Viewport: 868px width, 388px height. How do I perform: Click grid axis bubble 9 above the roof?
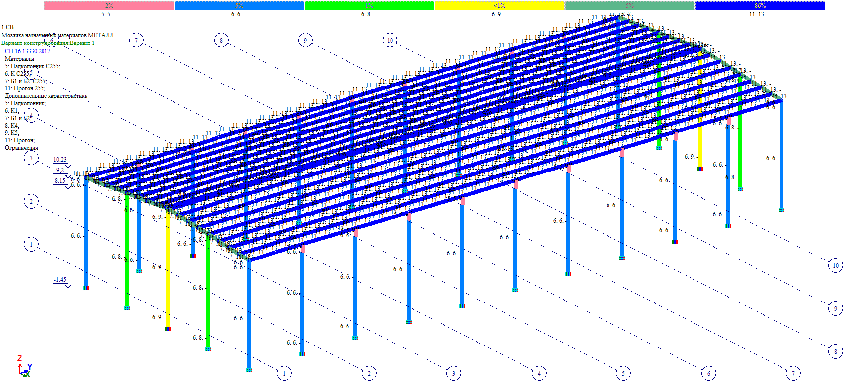305,40
